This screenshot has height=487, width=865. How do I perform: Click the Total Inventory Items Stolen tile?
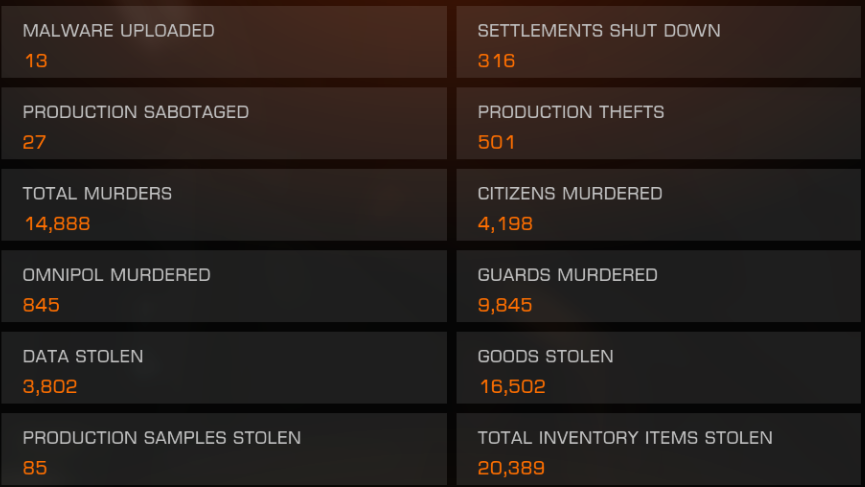pyautogui.click(x=659, y=449)
